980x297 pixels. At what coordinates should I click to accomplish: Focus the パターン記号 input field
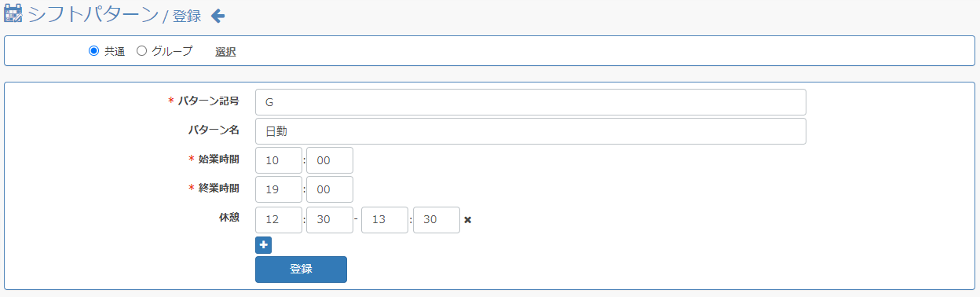click(531, 102)
